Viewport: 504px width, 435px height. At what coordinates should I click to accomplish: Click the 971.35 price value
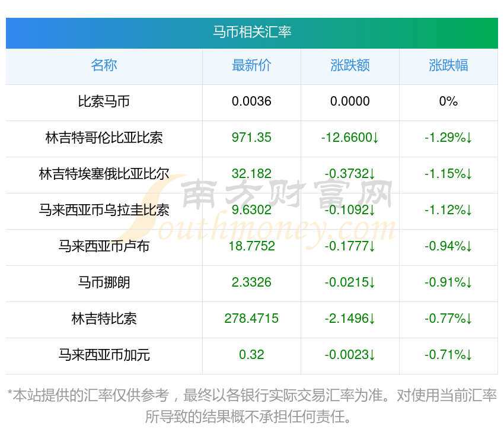(x=251, y=138)
